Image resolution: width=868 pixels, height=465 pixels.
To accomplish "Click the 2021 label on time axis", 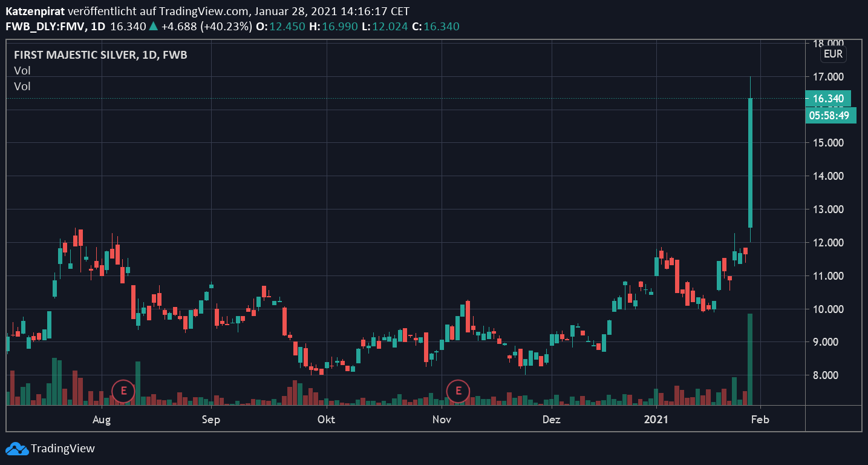I will (x=656, y=419).
